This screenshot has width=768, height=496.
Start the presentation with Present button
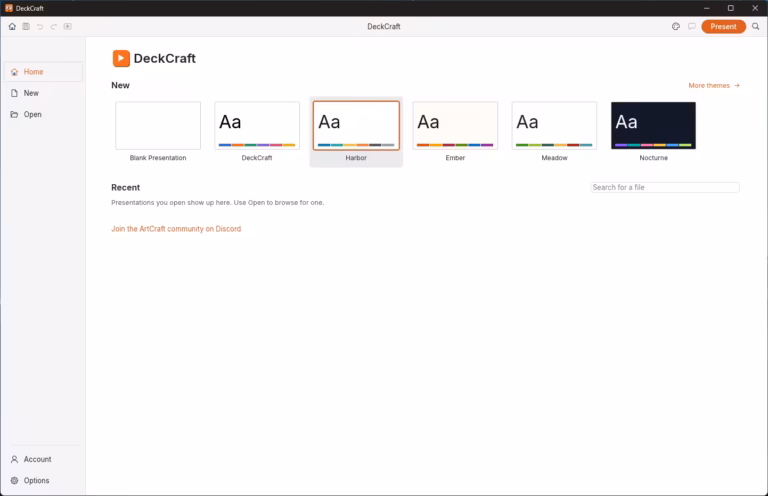click(x=723, y=26)
